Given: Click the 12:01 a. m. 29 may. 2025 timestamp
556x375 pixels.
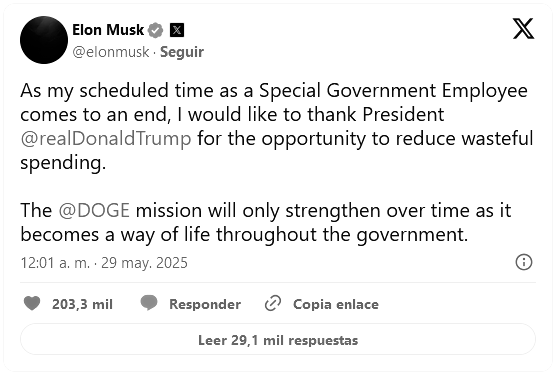Looking at the screenshot, I should [104, 263].
